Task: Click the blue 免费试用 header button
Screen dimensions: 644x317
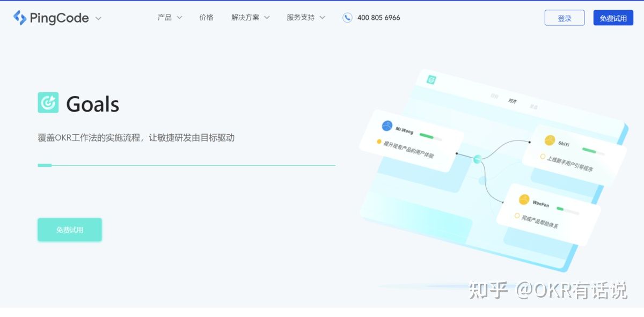Action: pyautogui.click(x=613, y=18)
